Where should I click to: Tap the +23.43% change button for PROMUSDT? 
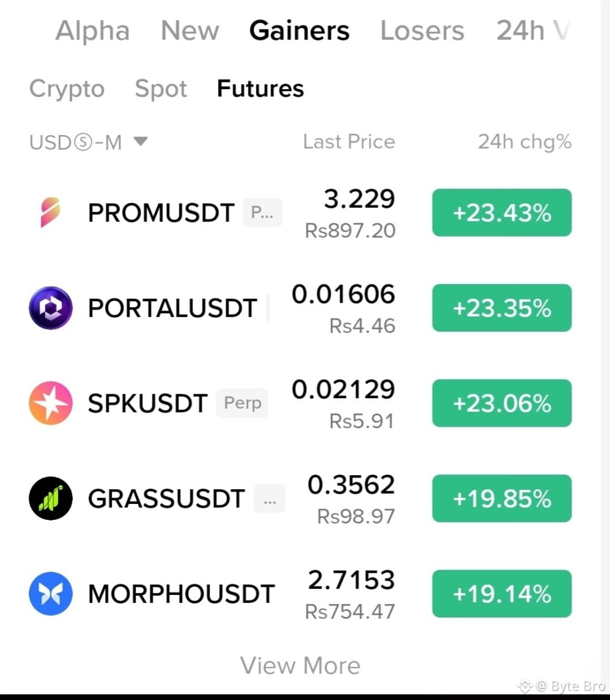pyautogui.click(x=502, y=212)
